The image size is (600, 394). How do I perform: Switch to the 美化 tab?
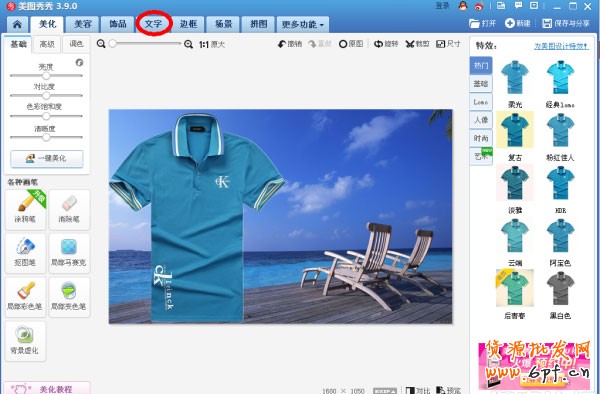(x=47, y=24)
